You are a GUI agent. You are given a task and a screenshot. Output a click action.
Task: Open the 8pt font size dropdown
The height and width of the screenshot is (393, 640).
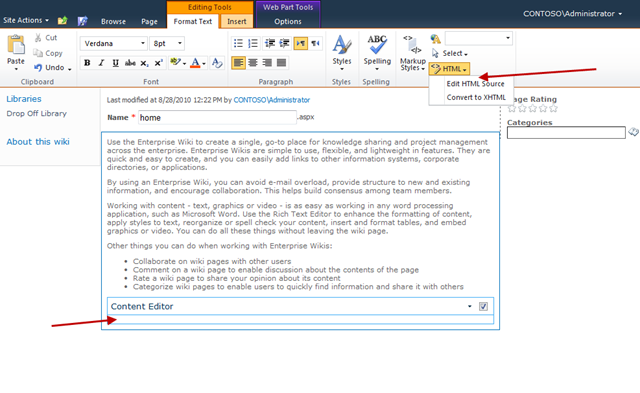(x=167, y=43)
